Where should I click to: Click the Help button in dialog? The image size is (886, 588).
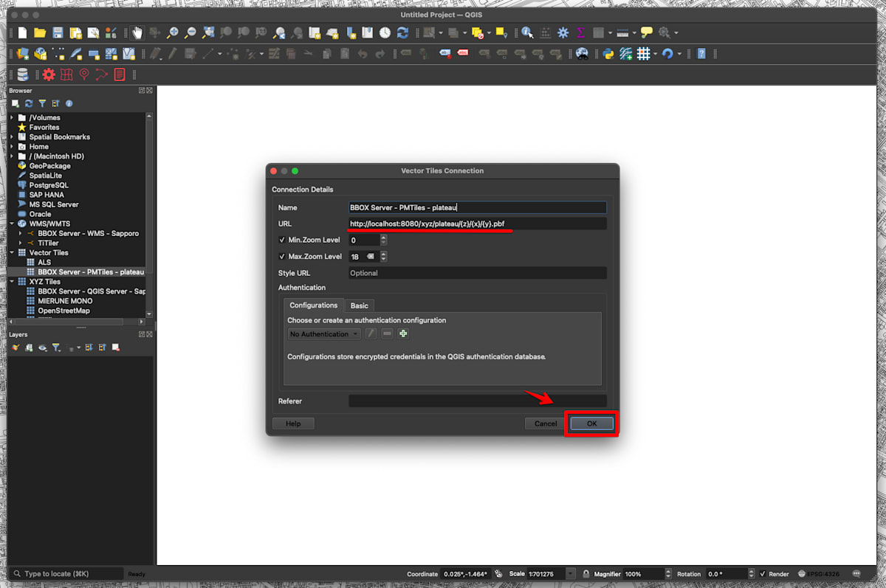coord(293,423)
